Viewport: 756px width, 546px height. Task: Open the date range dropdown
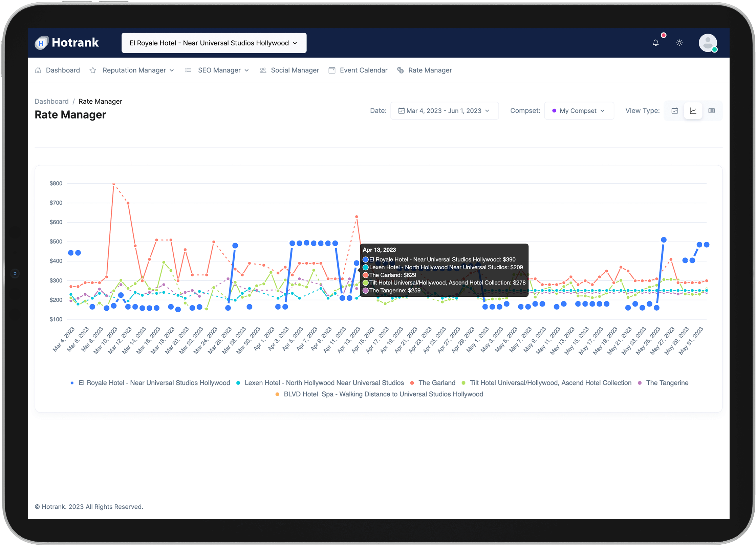(x=444, y=111)
